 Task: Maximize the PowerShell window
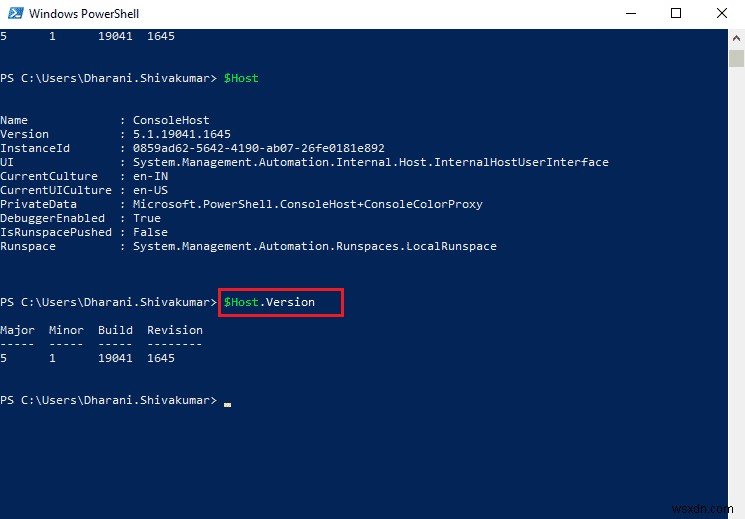(676, 14)
